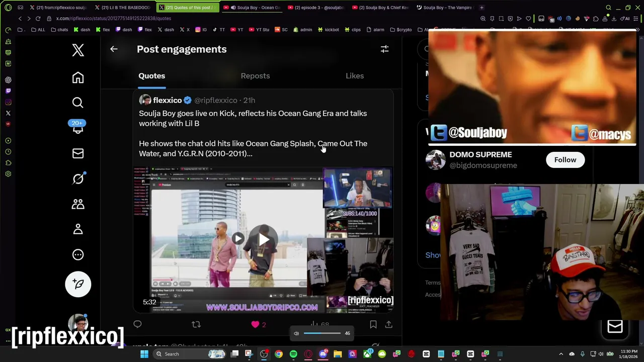The image size is (644, 362).
Task: Switch to 'Lil B THE BASEDGOD' tab
Action: 123,8
